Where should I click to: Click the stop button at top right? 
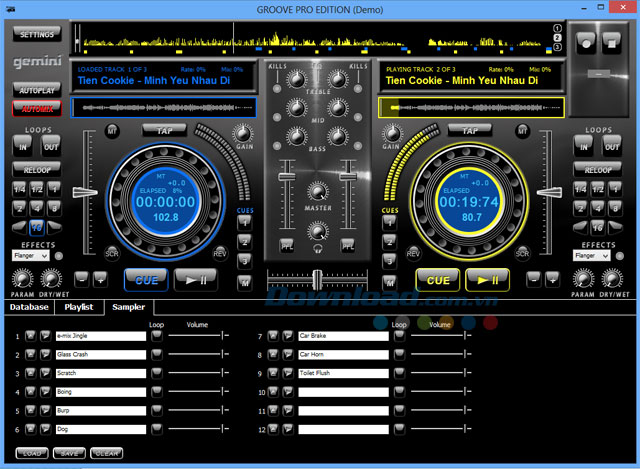611,43
